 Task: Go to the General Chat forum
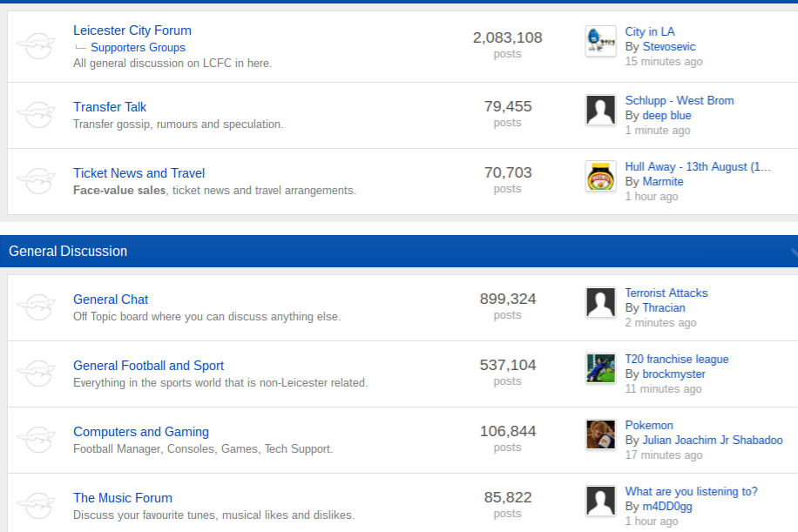[111, 299]
